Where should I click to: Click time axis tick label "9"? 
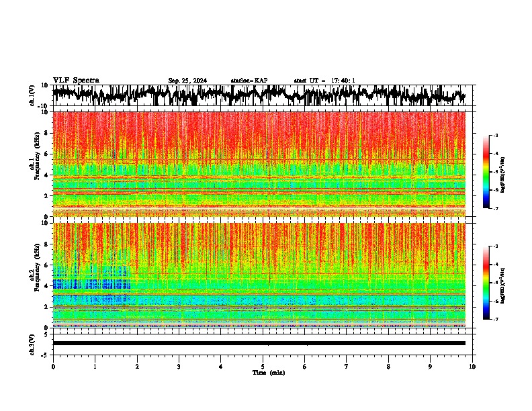430,367
